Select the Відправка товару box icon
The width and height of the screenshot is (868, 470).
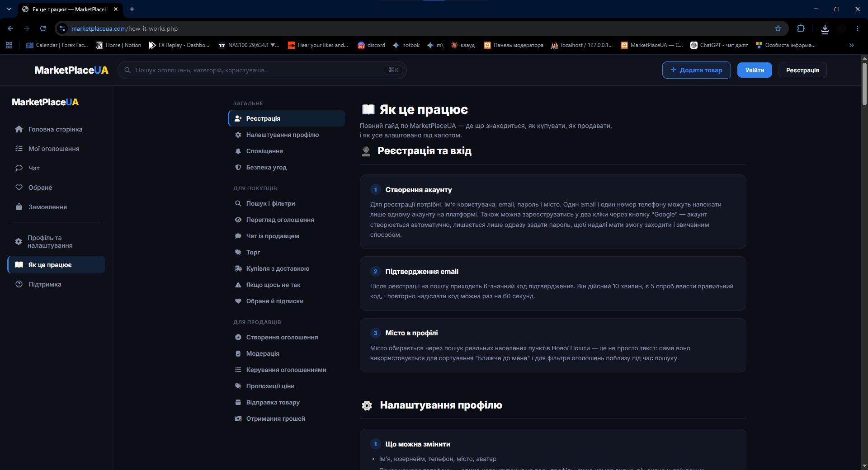(x=238, y=402)
